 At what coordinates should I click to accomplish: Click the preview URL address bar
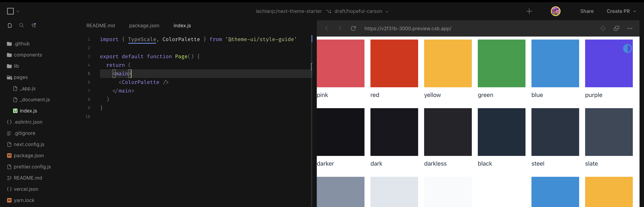click(408, 28)
